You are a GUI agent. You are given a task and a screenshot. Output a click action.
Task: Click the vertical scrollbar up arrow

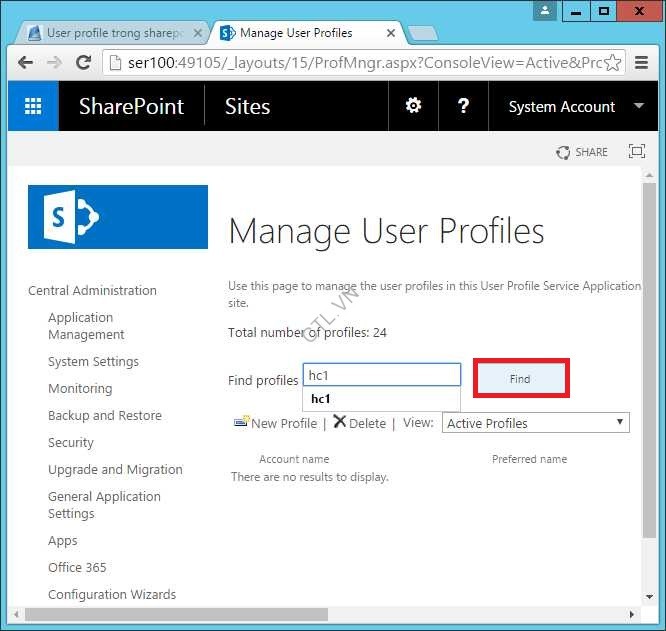tap(649, 175)
